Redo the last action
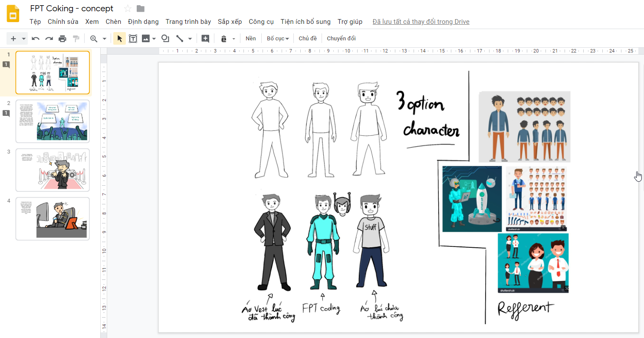Screen dimensions: 644x338 click(49, 39)
